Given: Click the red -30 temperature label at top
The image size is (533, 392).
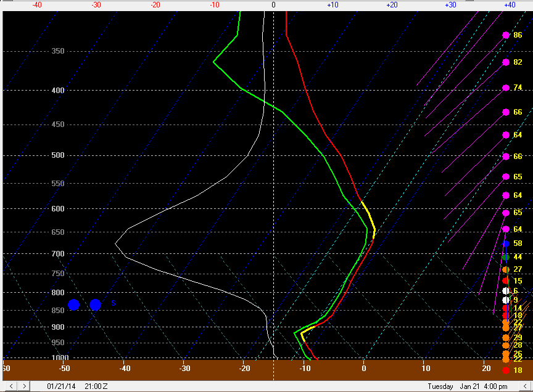Looking at the screenshot, I should click(96, 4).
